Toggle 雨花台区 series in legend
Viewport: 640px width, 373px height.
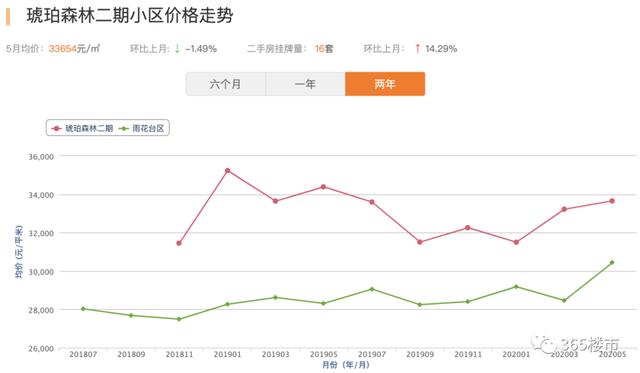tap(142, 128)
